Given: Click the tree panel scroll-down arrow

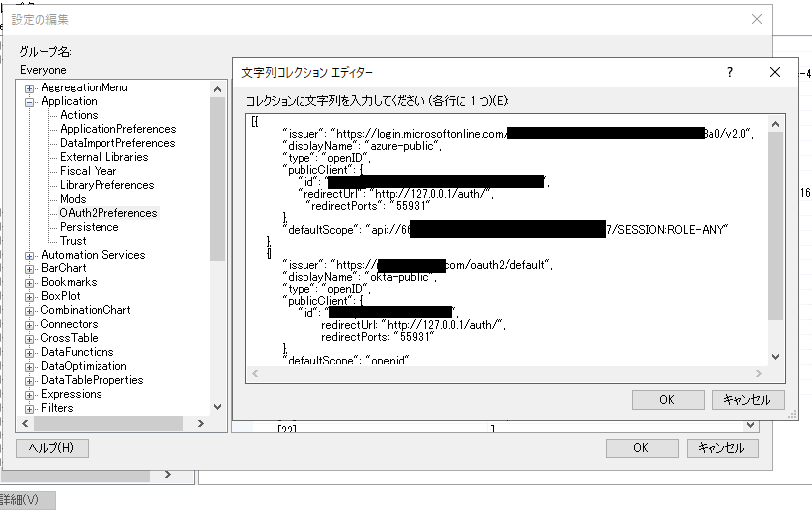Looking at the screenshot, I should pyautogui.click(x=218, y=407).
